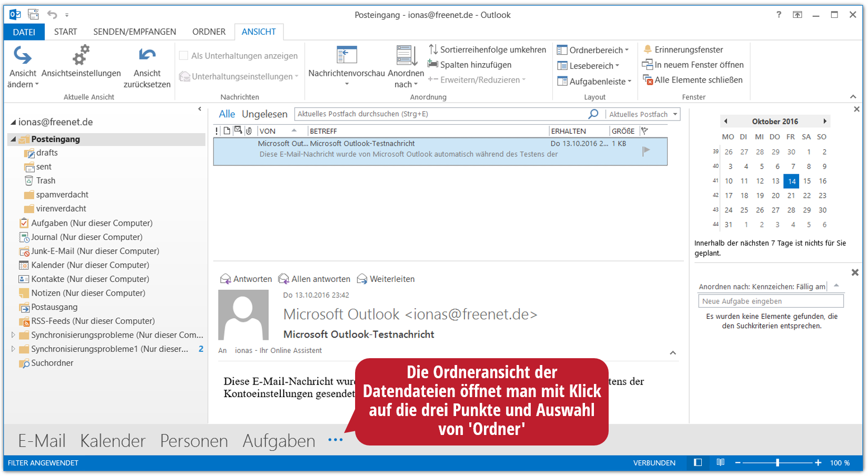
Task: Reply using the Antworten button
Action: tap(246, 279)
